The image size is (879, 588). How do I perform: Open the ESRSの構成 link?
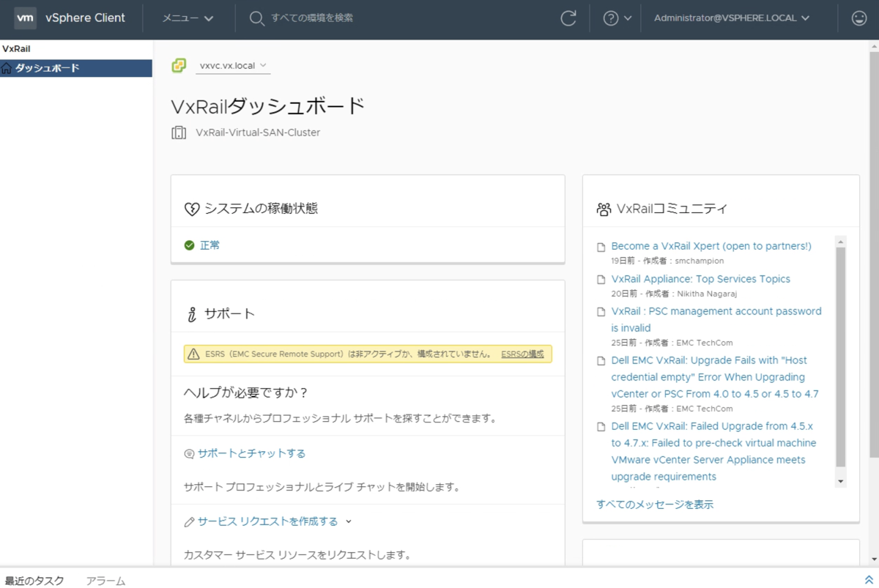coord(522,354)
